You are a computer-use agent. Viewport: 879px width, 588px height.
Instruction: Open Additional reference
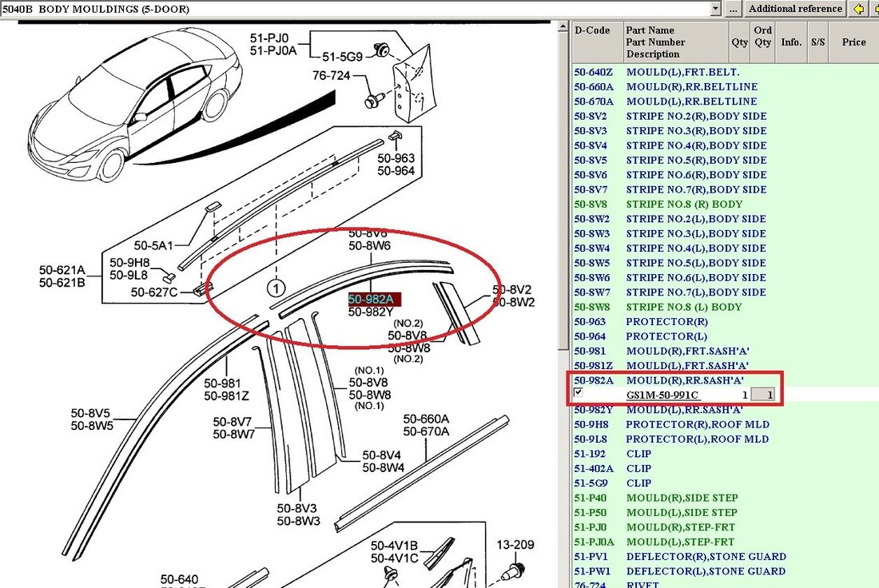(795, 9)
